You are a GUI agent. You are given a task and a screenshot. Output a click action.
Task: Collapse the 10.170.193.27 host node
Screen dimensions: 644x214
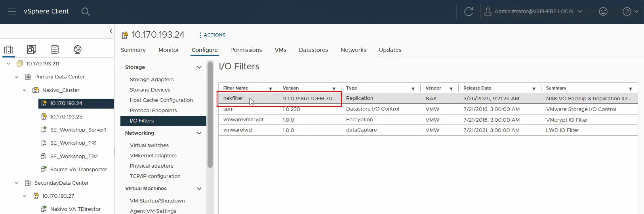(x=24, y=196)
